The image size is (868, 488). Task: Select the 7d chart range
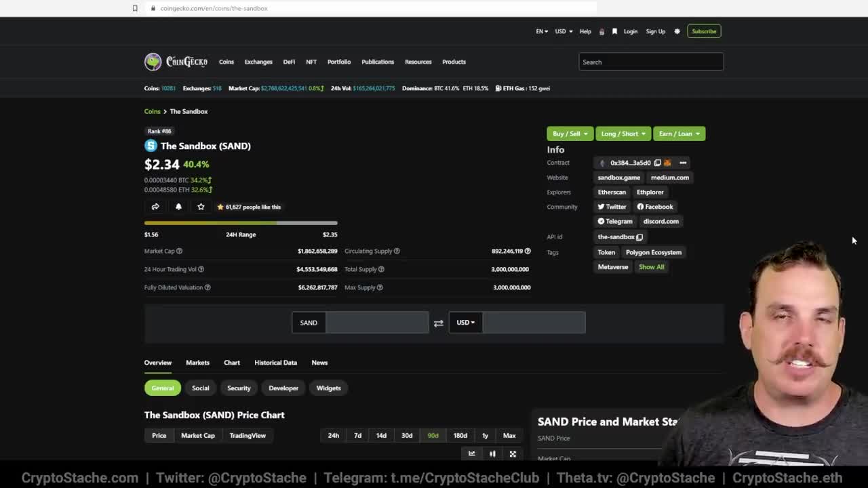(357, 436)
